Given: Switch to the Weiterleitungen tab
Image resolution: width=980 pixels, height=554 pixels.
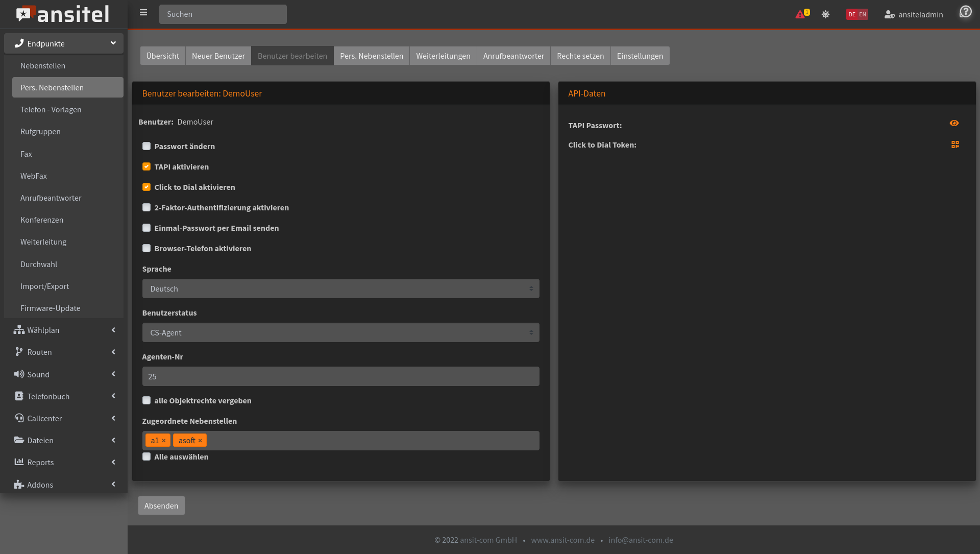Looking at the screenshot, I should 443,56.
